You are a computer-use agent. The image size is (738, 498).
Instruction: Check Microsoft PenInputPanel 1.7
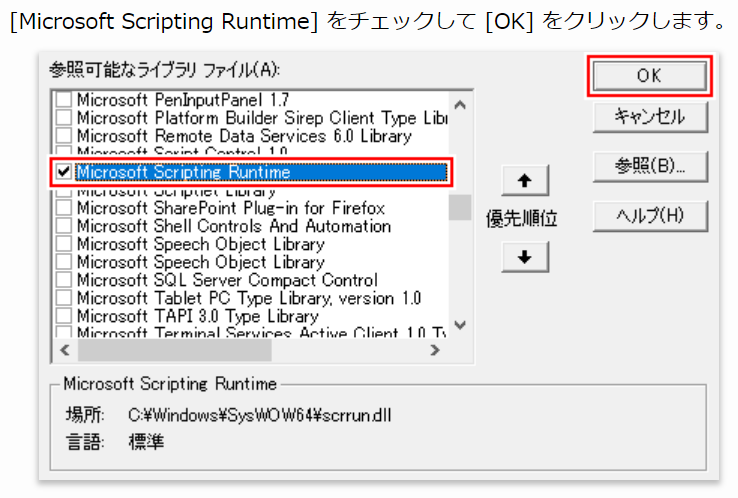(64, 100)
